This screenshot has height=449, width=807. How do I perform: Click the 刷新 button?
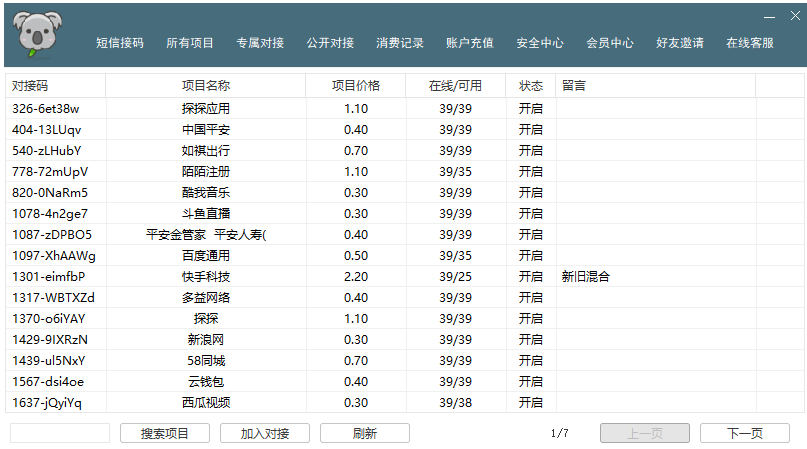click(365, 433)
